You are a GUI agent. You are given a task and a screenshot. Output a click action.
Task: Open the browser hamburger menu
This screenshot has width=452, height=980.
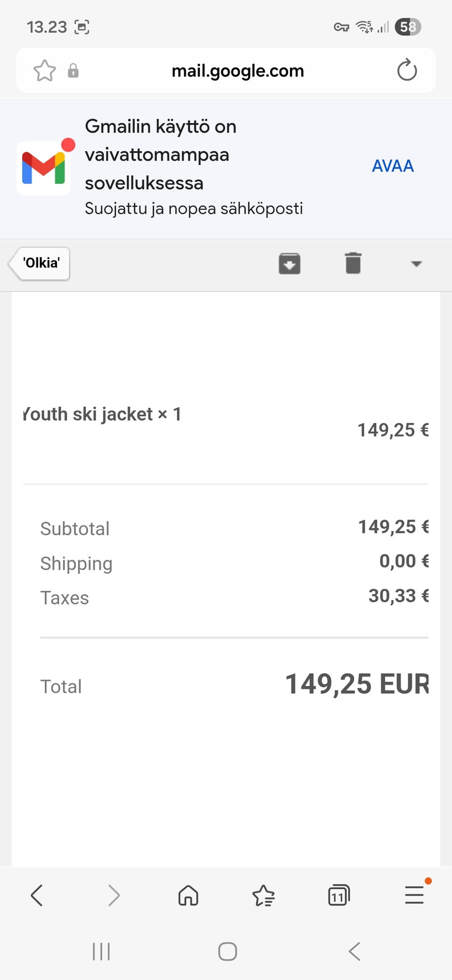414,895
